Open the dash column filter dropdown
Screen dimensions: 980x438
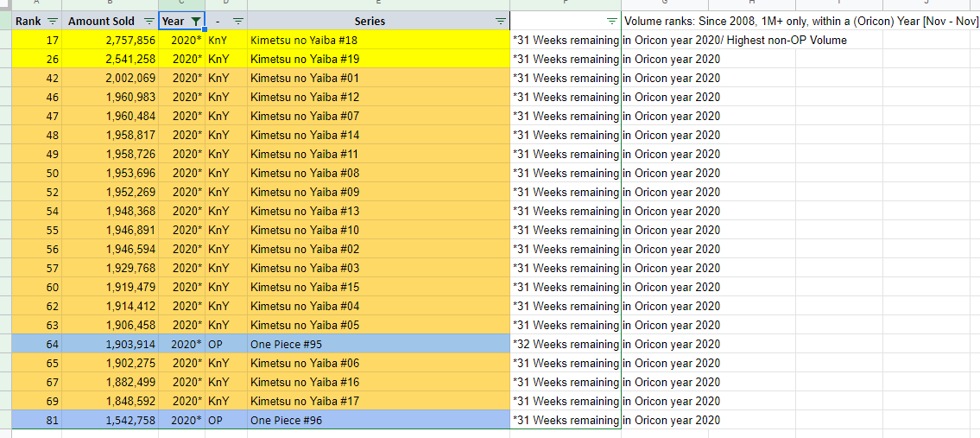(238, 22)
